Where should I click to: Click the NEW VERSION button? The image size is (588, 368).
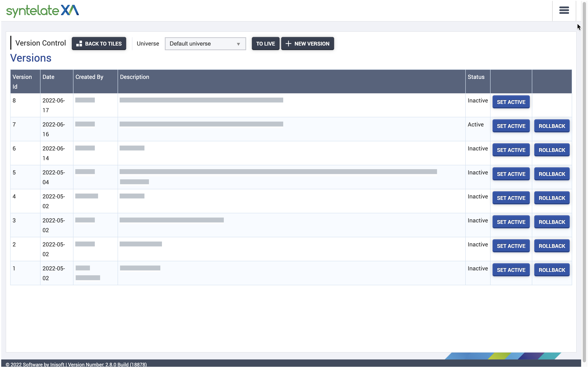tap(307, 44)
